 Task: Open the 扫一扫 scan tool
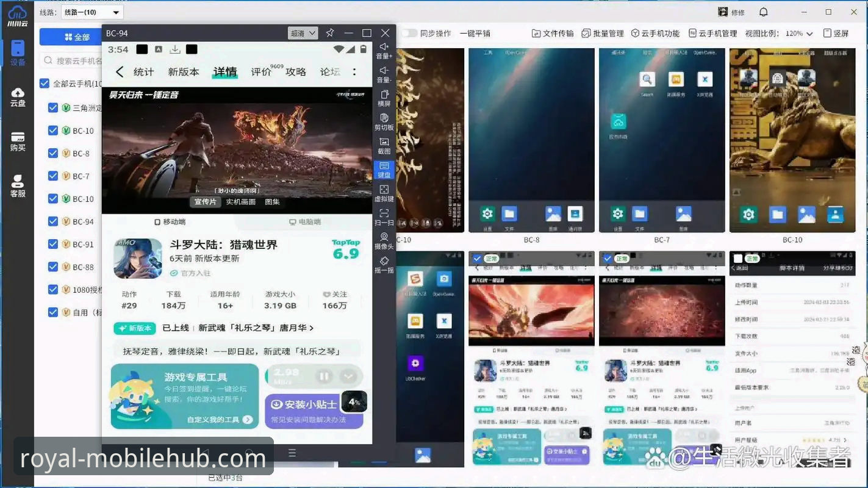pos(384,217)
